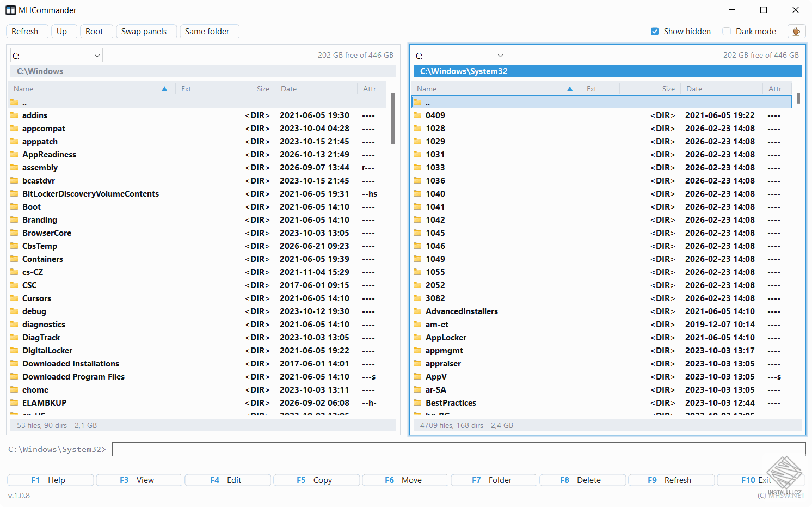This screenshot has width=812, height=507.
Task: Click the MHCommander app icon in title bar
Action: (11, 10)
